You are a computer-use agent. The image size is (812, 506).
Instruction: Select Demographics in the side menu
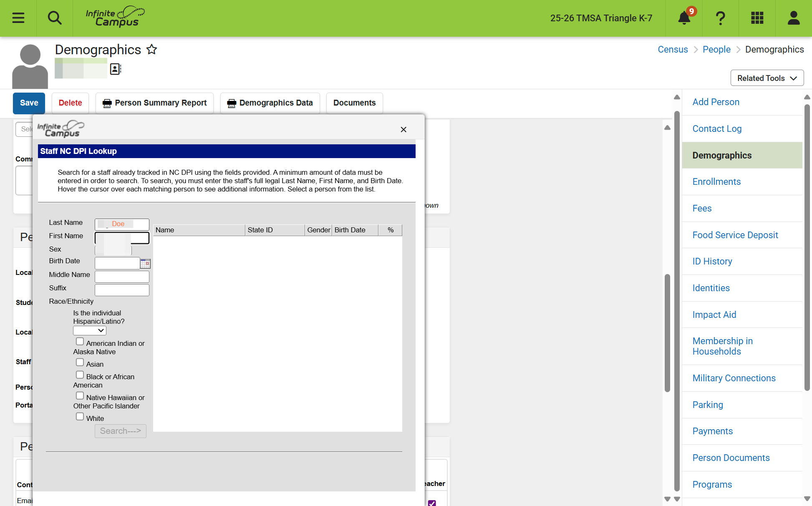pyautogui.click(x=742, y=155)
